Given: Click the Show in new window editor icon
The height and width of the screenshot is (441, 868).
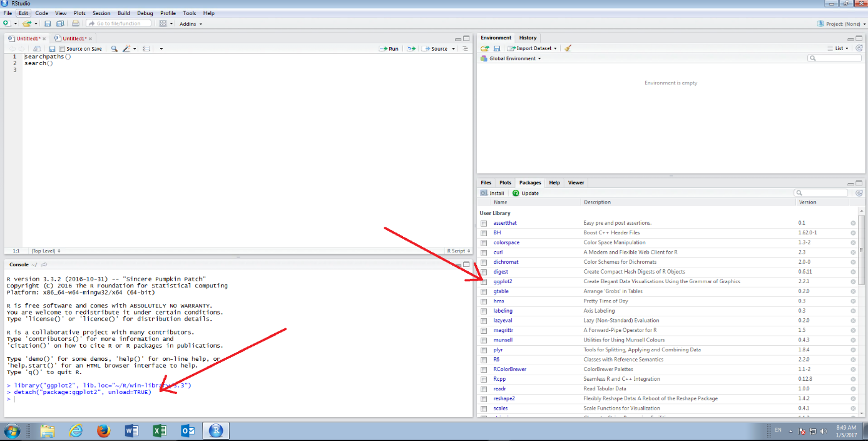Looking at the screenshot, I should 37,49.
